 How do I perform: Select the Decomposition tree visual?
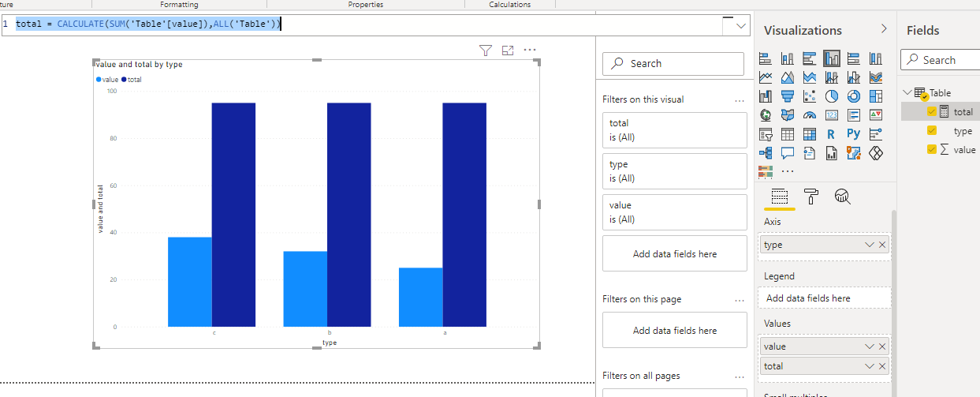coord(766,153)
